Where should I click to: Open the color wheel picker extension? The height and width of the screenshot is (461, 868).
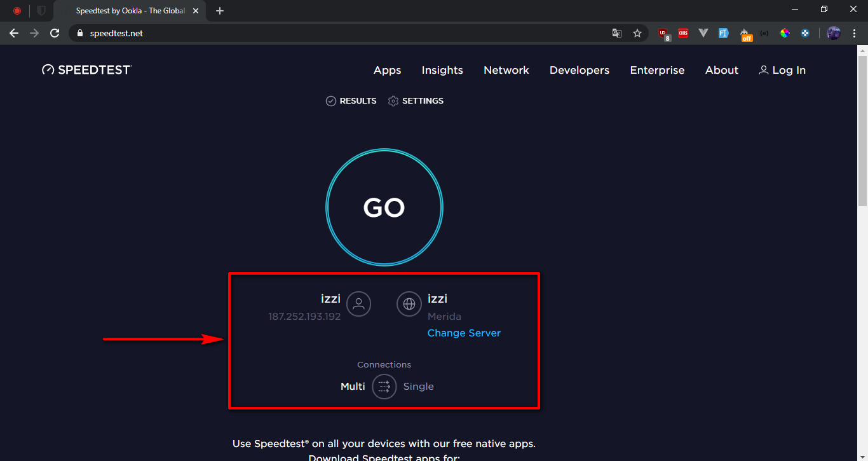[x=785, y=33]
